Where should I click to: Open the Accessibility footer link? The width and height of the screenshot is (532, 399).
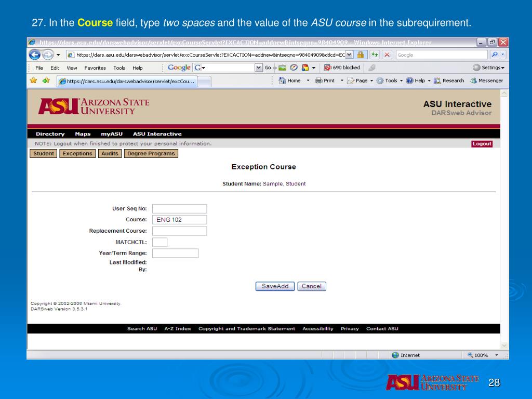(318, 328)
